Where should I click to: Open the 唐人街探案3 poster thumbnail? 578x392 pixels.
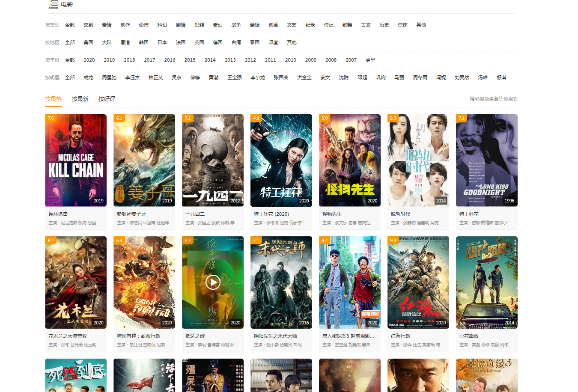350,282
